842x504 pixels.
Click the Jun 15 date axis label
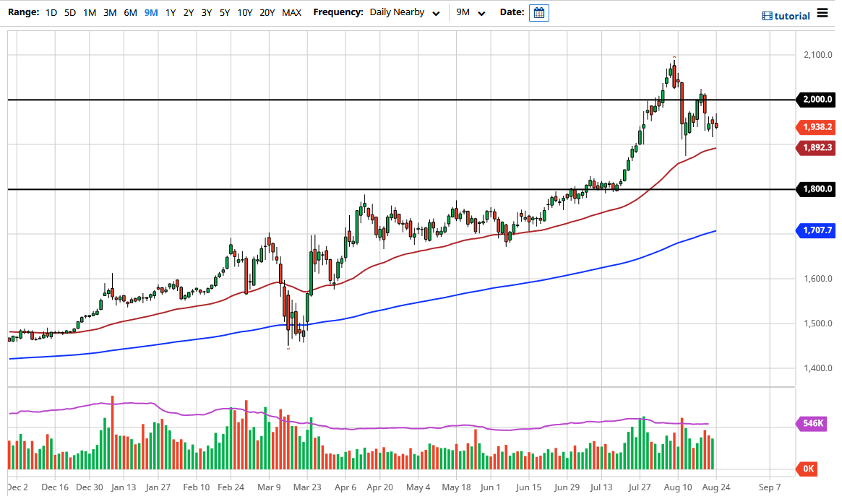click(x=529, y=487)
